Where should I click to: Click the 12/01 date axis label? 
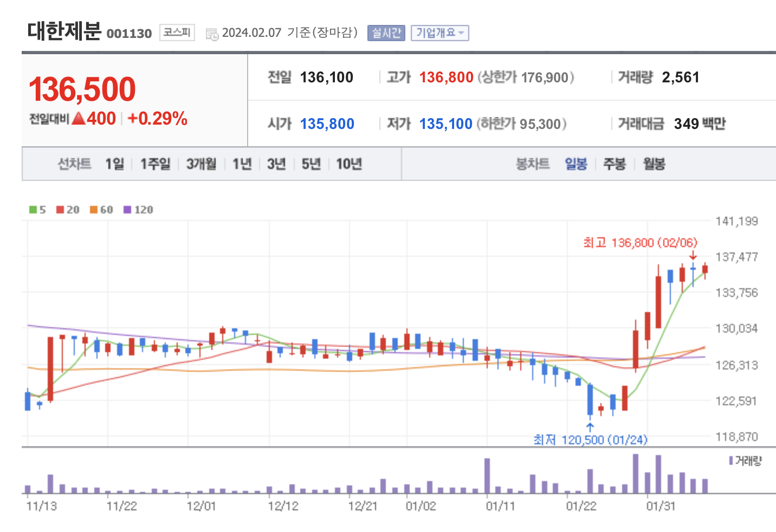coord(201,506)
